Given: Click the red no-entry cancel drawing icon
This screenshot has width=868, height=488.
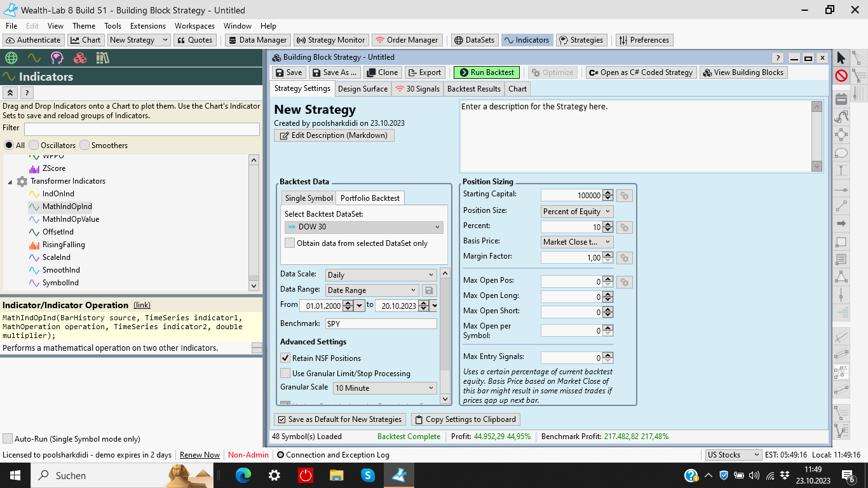Looking at the screenshot, I should coord(841,76).
